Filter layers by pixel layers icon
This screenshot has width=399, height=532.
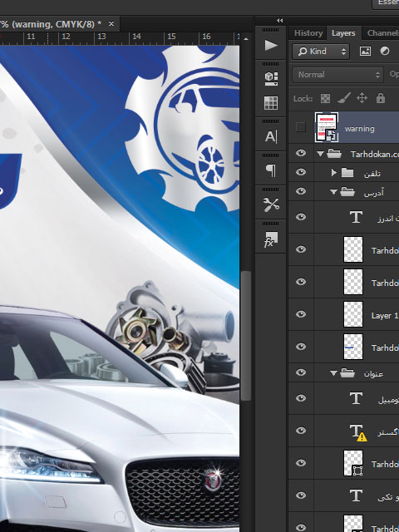click(x=365, y=52)
